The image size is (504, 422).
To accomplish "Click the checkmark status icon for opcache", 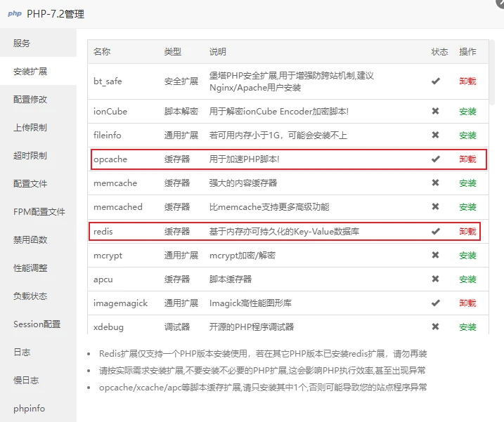I will (435, 159).
